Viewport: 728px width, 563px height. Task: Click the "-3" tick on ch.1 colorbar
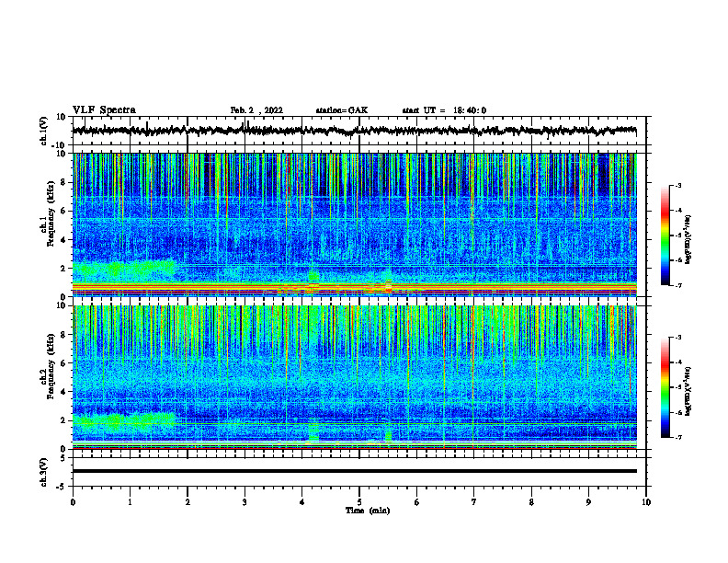click(677, 185)
